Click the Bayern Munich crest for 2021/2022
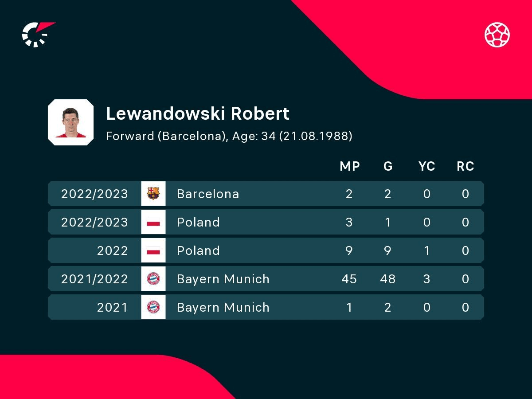The image size is (532, 399). [x=153, y=279]
